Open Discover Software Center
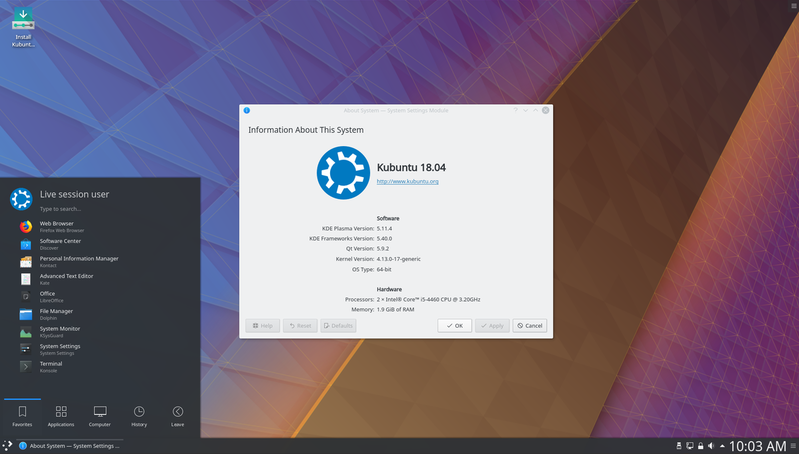The height and width of the screenshot is (454, 799). pos(60,244)
